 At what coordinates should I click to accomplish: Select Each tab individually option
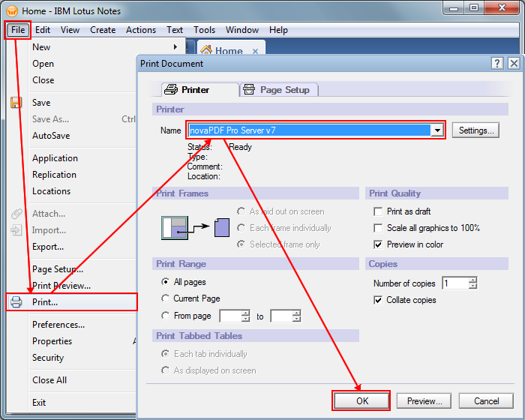pos(166,354)
